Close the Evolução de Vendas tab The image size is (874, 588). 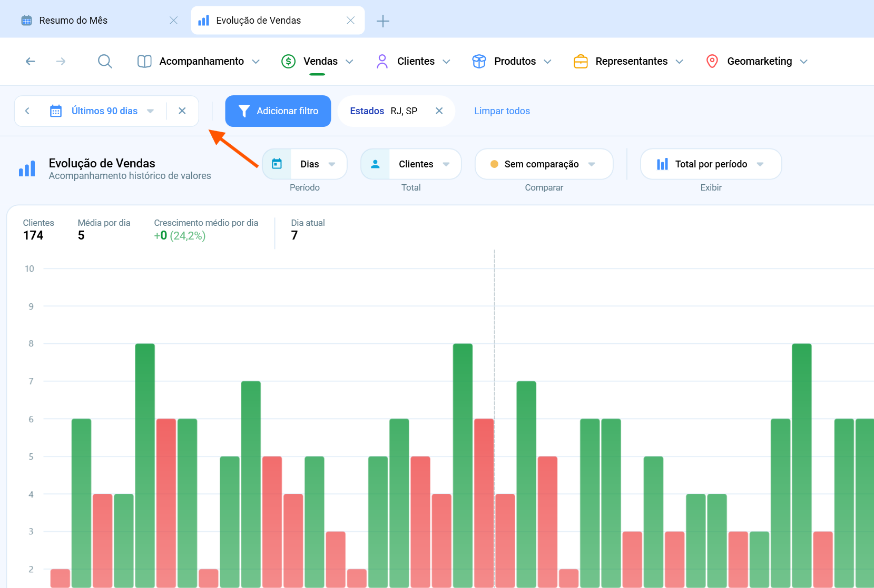pos(350,21)
